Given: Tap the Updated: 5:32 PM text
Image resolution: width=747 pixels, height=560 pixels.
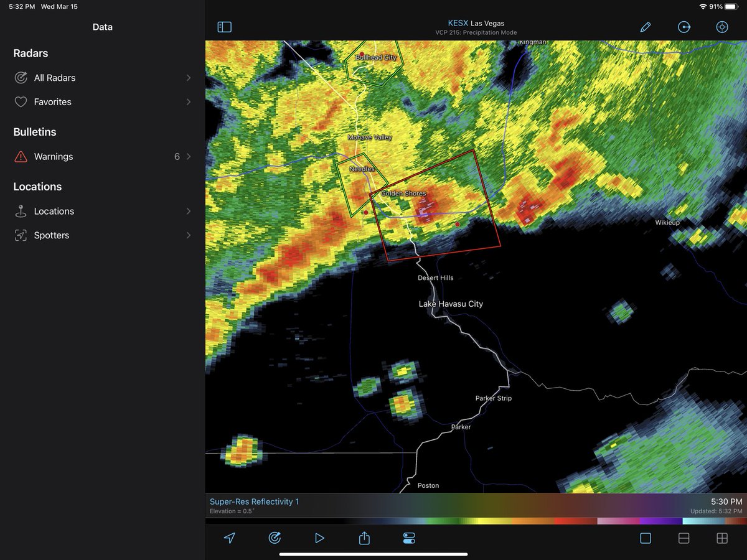Looking at the screenshot, I should [x=716, y=511].
